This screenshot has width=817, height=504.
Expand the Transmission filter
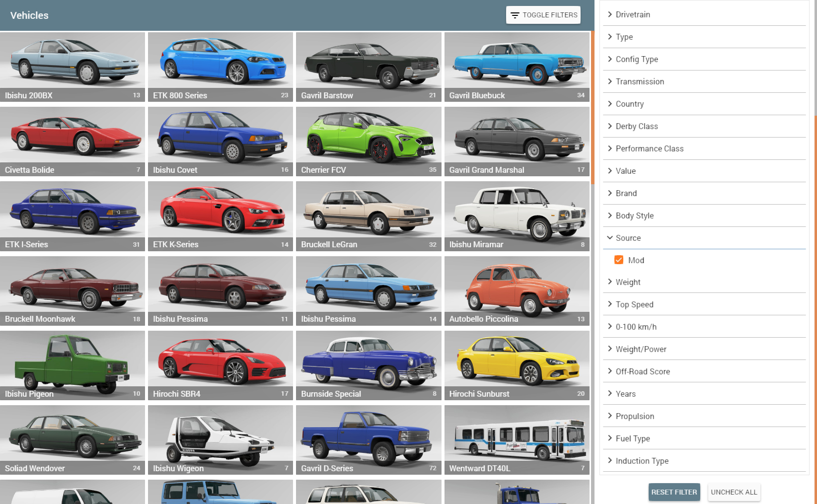pos(704,81)
